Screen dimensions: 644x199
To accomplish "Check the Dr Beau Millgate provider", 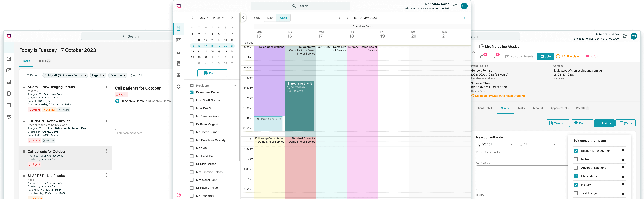I will 192,124.
